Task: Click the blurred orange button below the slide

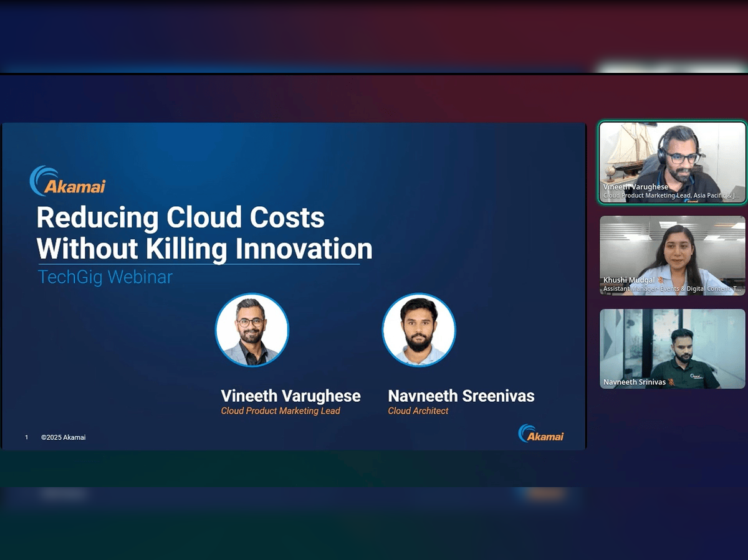Action: click(x=545, y=494)
